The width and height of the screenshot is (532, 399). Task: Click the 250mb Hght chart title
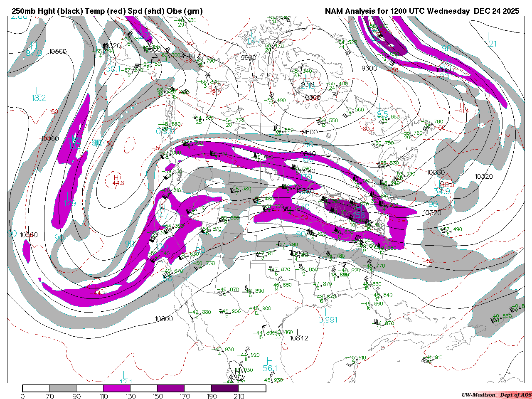[x=107, y=11]
